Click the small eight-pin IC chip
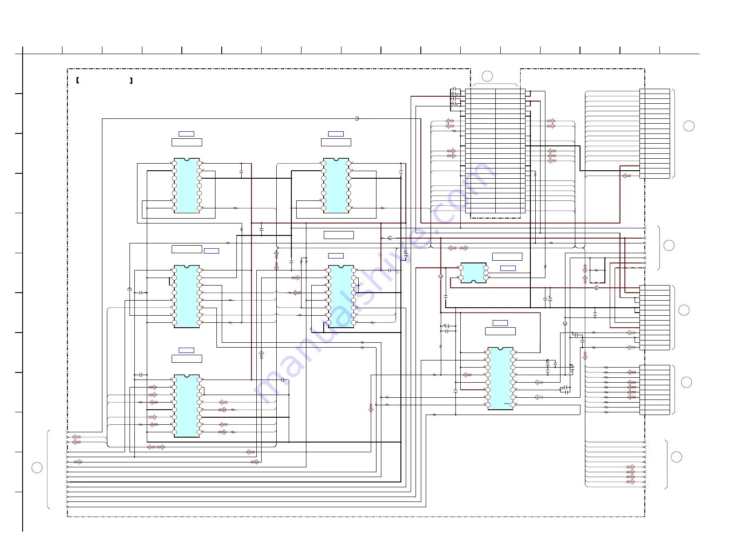The width and height of the screenshot is (745, 560). pyautogui.click(x=473, y=273)
